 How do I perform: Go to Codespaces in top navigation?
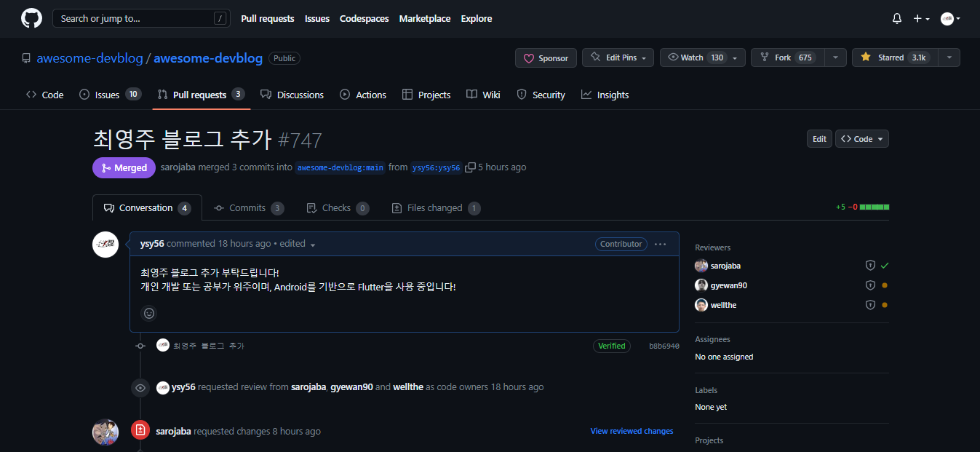click(x=364, y=19)
